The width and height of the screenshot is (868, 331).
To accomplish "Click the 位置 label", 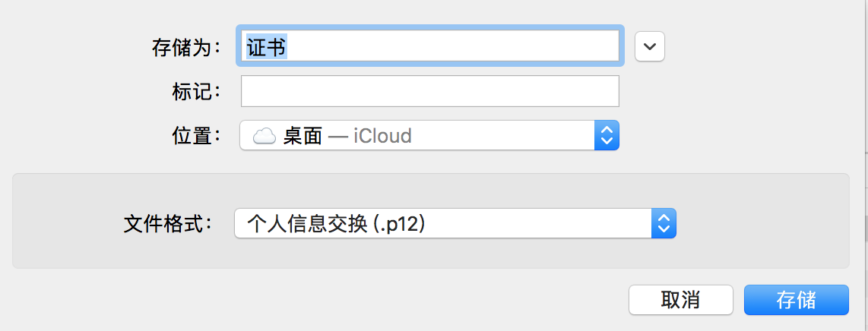I will tap(197, 135).
